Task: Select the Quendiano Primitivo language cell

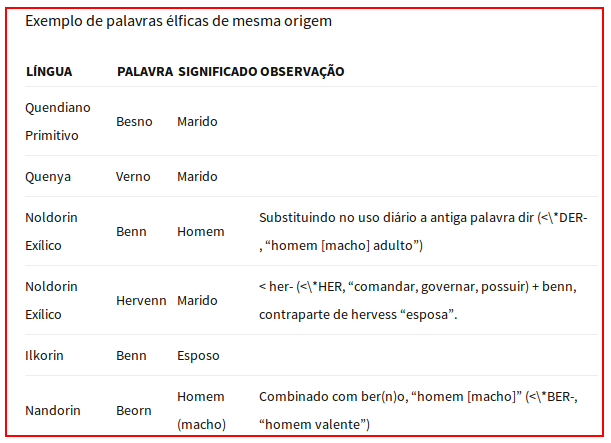Action: [58, 122]
